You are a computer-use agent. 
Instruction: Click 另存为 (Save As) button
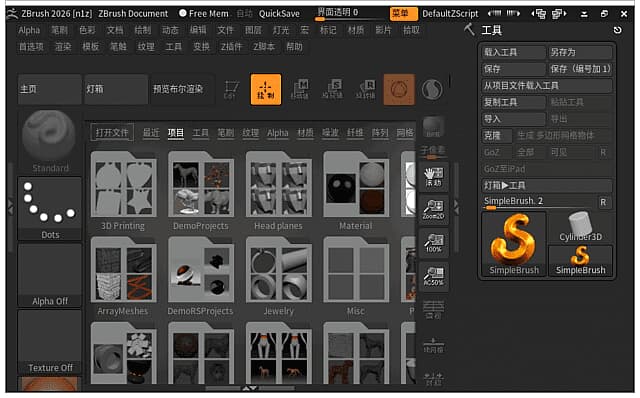pos(580,52)
